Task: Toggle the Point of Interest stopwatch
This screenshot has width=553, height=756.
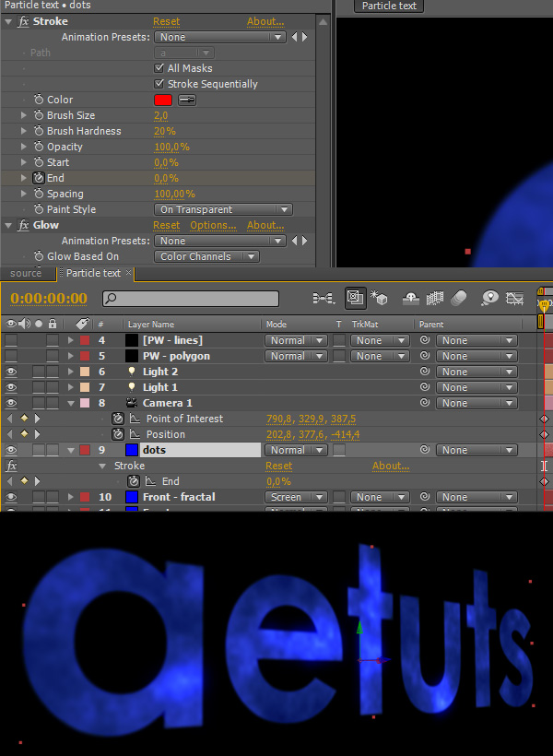Action: pyautogui.click(x=118, y=419)
